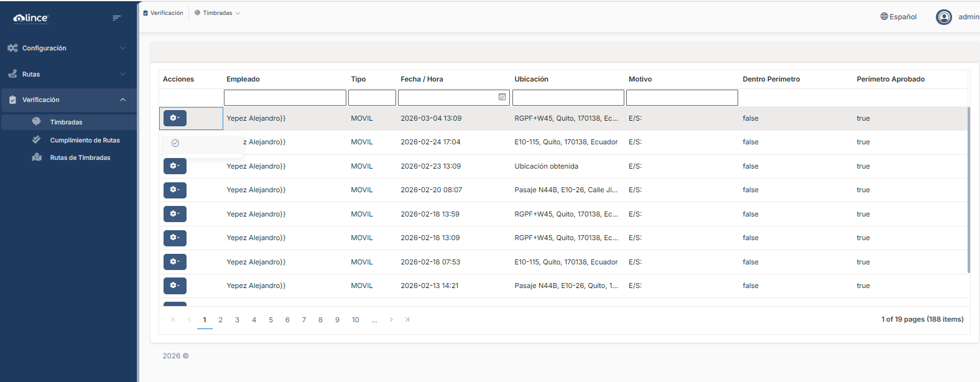Collapse sidebar using hamburger menu icon
Screen dimensions: 980x382
pos(116,18)
